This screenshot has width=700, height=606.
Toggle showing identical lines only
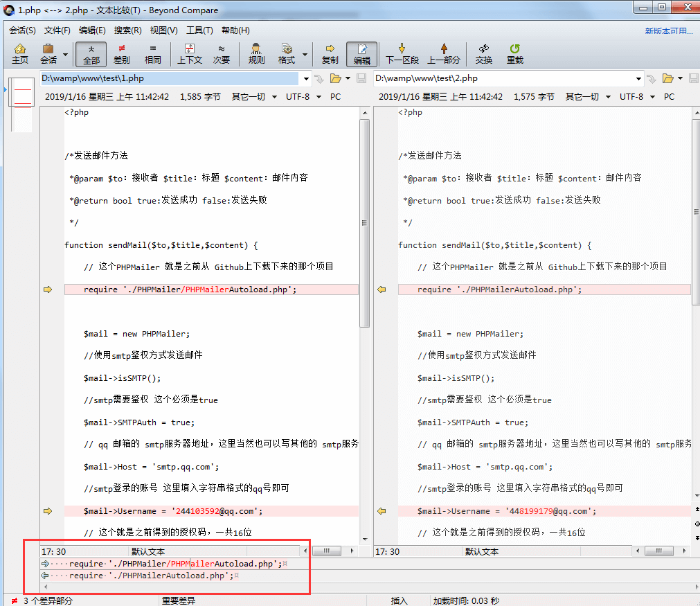(x=152, y=54)
